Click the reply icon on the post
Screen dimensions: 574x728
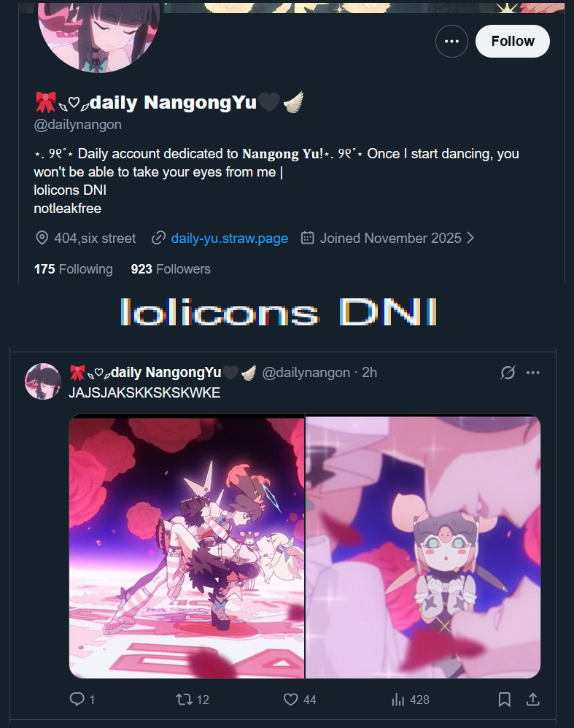(77, 699)
